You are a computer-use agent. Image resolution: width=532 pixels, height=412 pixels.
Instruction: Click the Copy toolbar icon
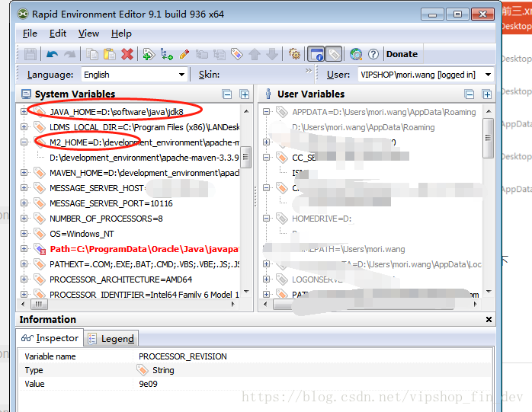point(92,54)
